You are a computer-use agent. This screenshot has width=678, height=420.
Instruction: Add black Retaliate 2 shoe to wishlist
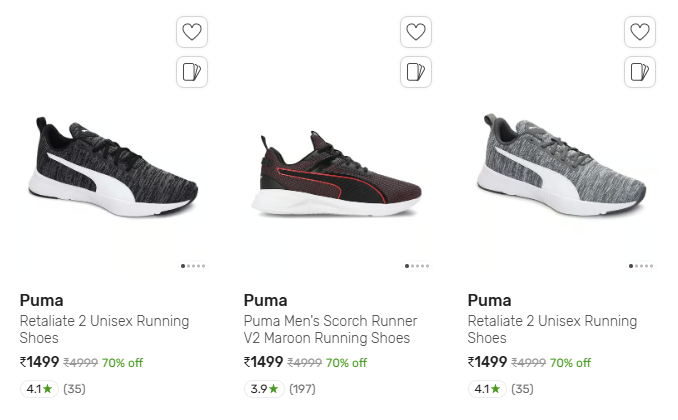[192, 32]
